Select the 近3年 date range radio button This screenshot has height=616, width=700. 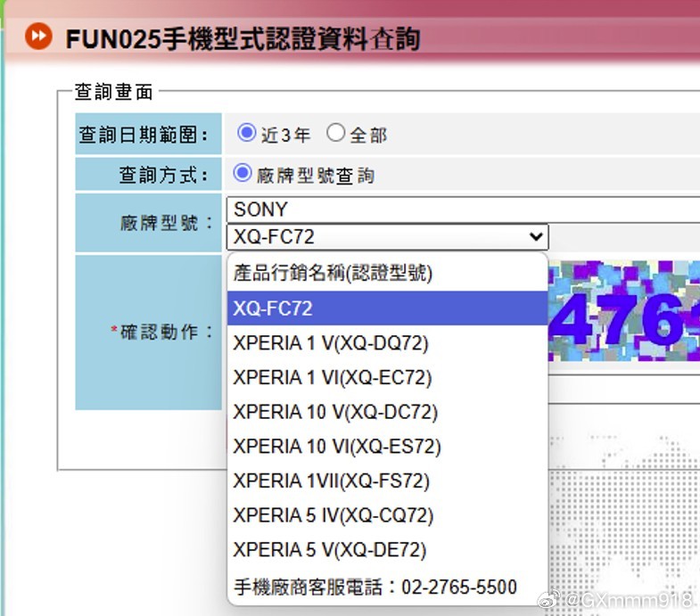coord(246,133)
